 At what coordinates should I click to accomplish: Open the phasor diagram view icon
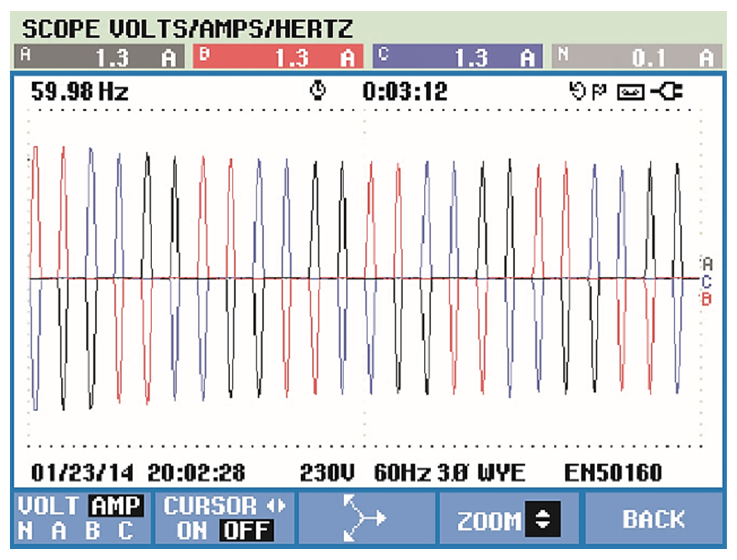(x=364, y=518)
